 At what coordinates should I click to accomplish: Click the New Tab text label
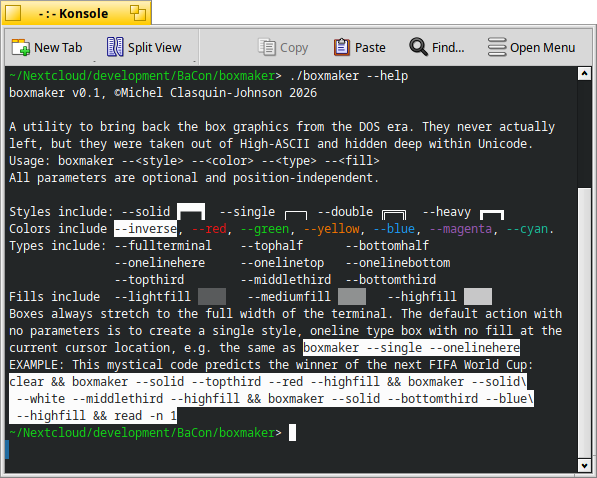coord(58,48)
